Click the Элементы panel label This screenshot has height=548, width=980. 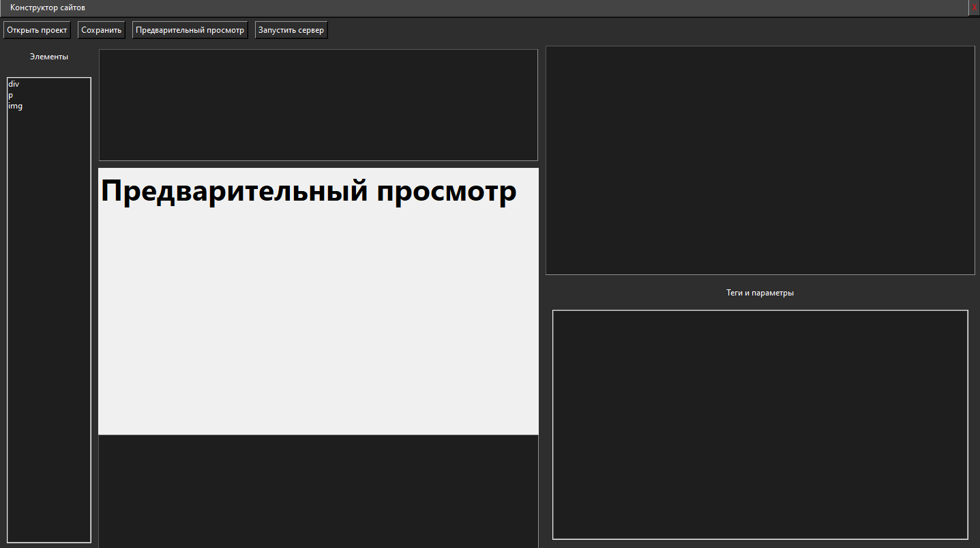(x=49, y=57)
